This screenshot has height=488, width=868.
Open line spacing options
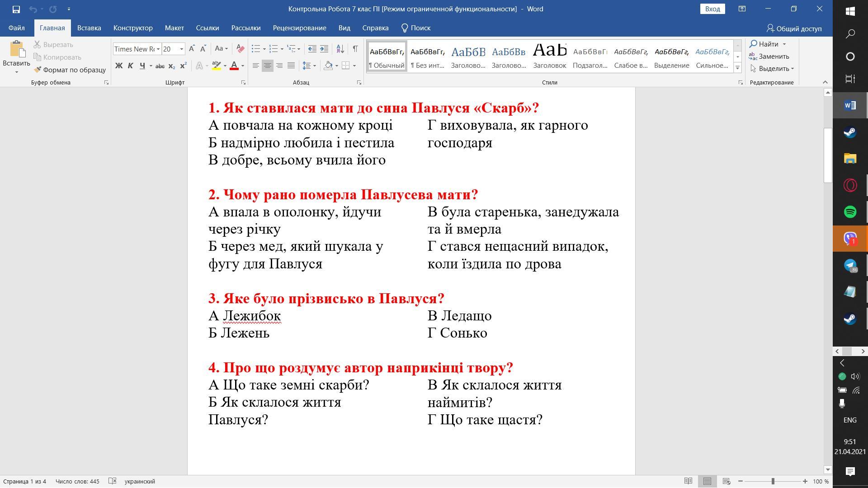click(309, 66)
